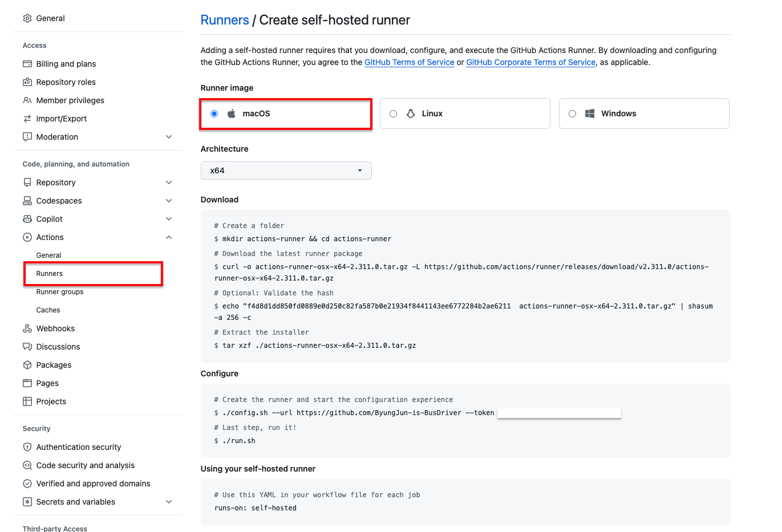Click the Repository roles badge icon
Image resolution: width=782 pixels, height=532 pixels.
[x=27, y=82]
